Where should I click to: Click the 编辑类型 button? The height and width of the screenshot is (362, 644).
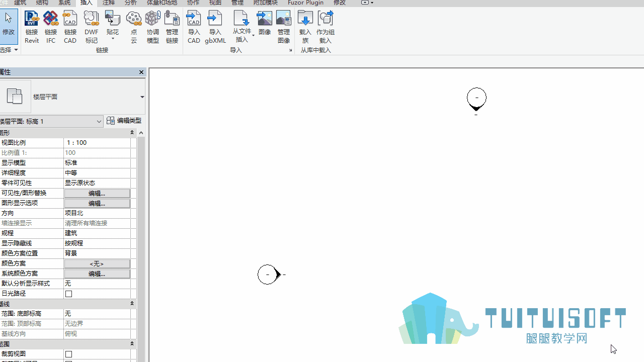click(124, 121)
